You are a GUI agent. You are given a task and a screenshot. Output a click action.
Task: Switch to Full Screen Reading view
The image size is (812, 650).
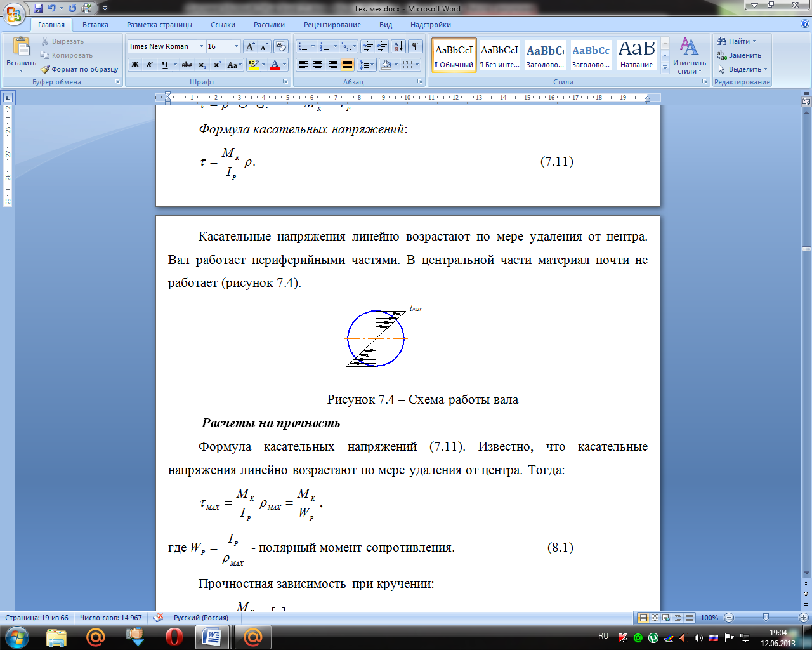pos(655,618)
